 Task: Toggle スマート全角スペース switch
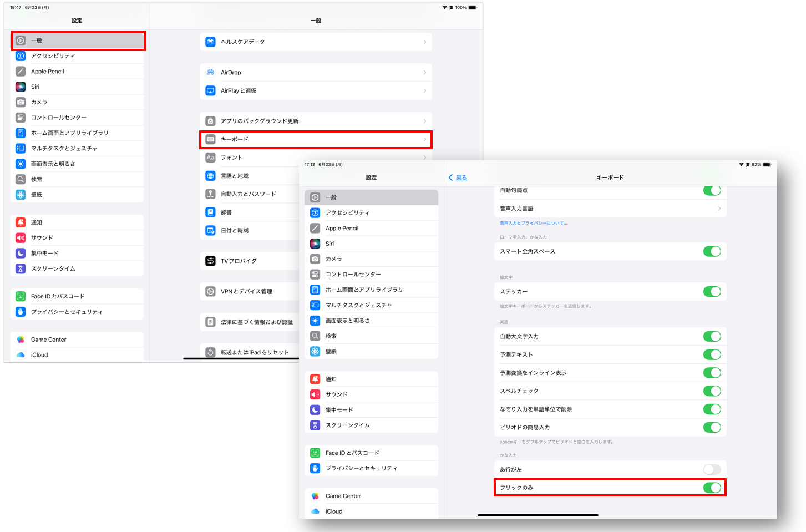[712, 251]
